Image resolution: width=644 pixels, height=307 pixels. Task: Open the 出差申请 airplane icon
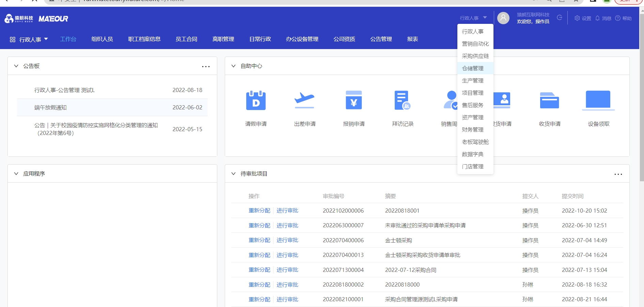click(x=304, y=100)
